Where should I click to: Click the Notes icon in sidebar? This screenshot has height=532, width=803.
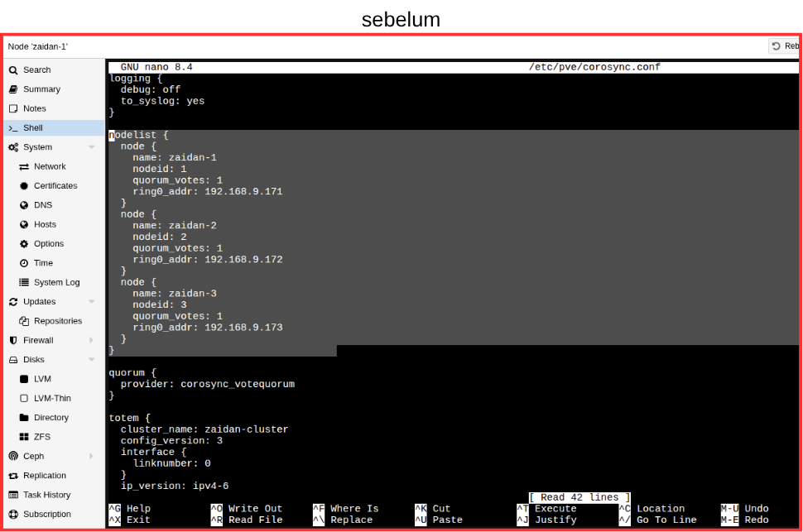click(x=13, y=108)
